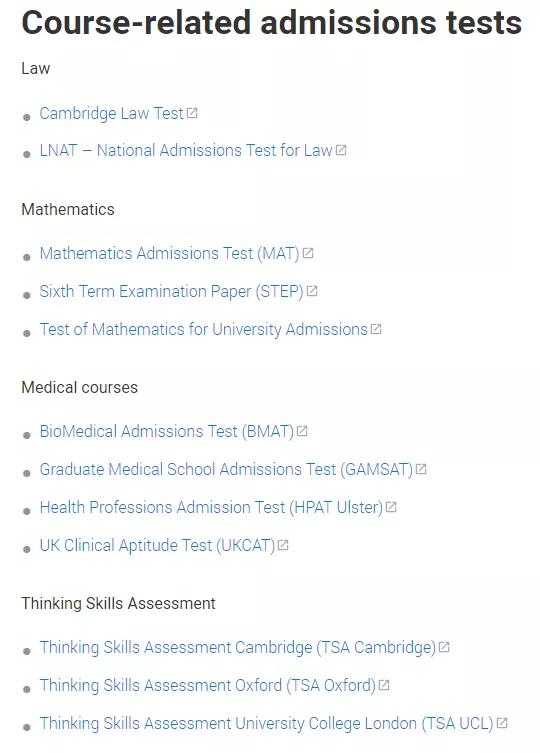The height and width of the screenshot is (753, 540).
Task: Open Sixth Term Examination Paper (STEP)
Action: click(x=172, y=291)
